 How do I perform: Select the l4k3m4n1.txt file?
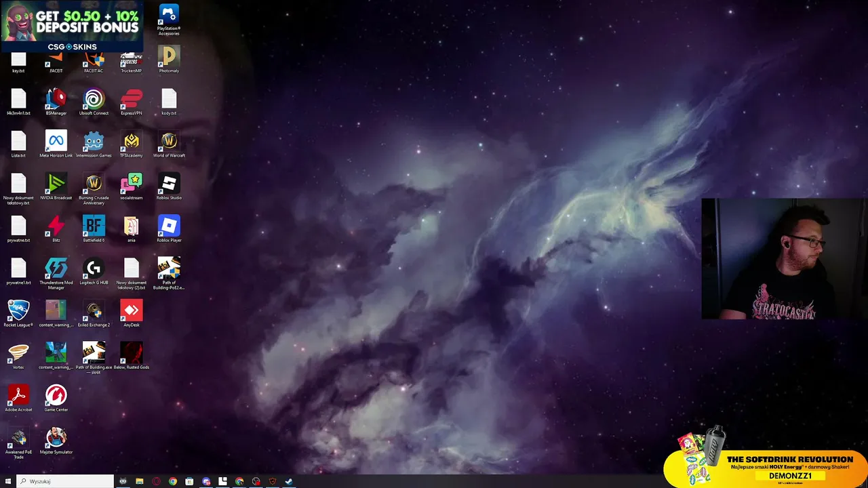click(18, 102)
